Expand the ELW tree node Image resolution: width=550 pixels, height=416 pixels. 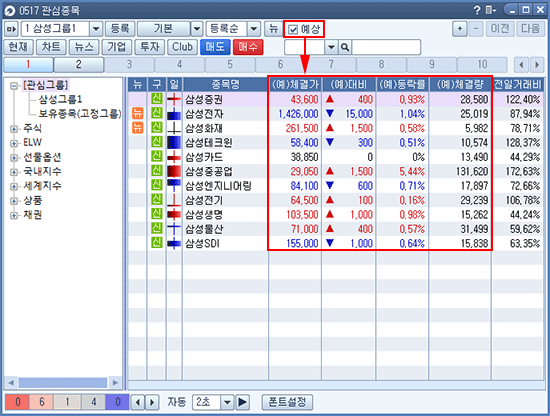(x=14, y=143)
